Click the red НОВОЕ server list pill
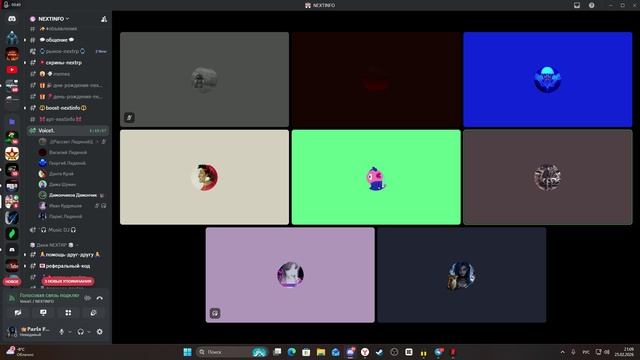Image resolution: width=640 pixels, height=360 pixels. coord(12,281)
